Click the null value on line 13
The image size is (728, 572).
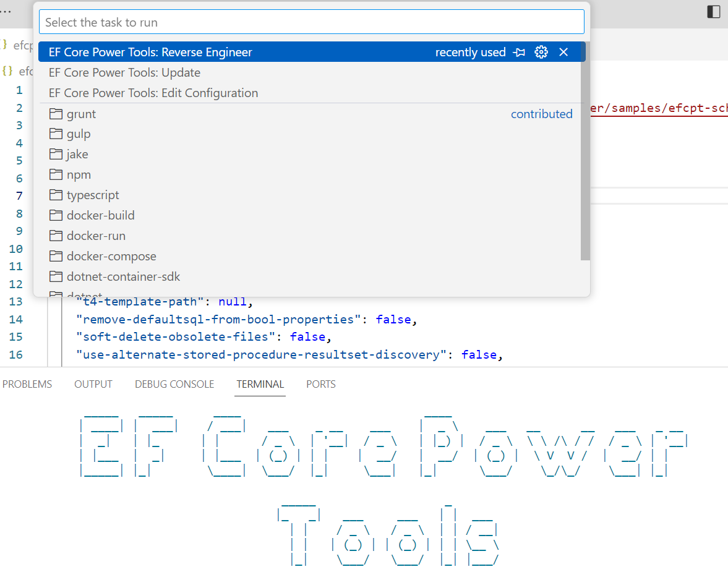(233, 302)
